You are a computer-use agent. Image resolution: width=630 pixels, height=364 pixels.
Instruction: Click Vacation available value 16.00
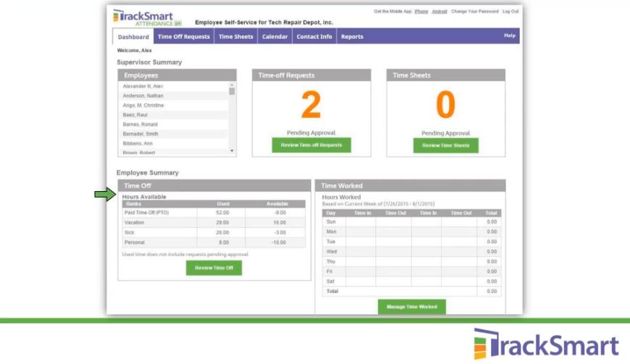(280, 222)
